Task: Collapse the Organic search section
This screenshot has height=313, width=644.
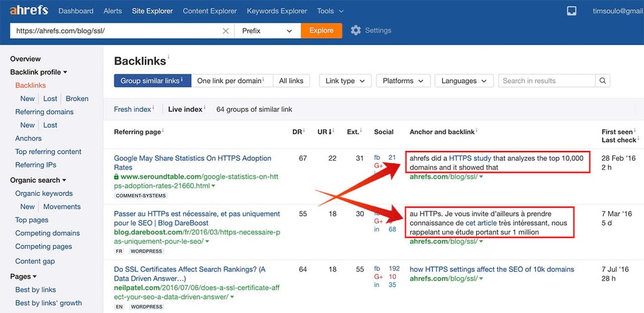Action: tap(39, 180)
